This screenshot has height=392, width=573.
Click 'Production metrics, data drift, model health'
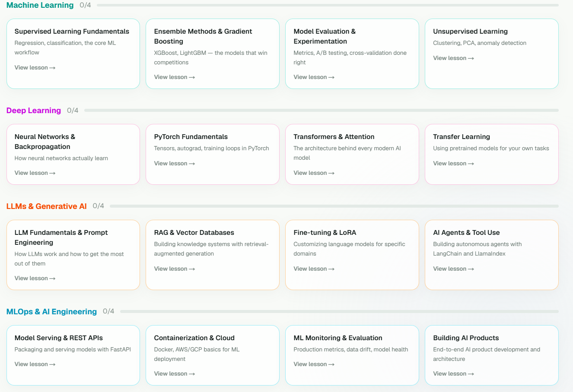(351, 350)
